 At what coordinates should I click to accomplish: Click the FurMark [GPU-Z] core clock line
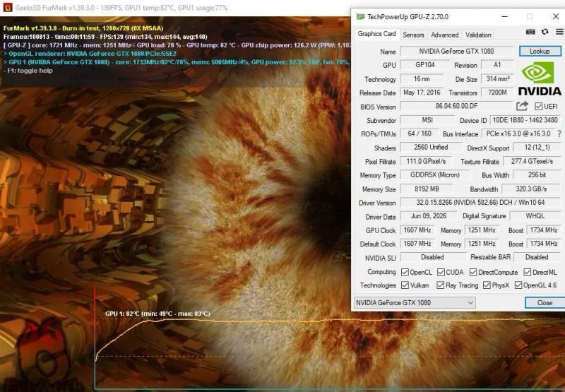point(177,45)
